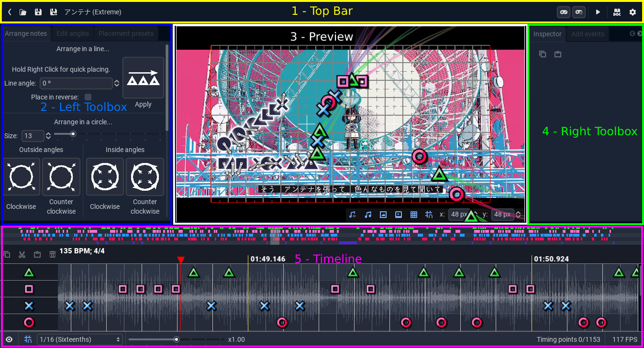
Task: Click the first gamepad toggle in top bar
Action: [564, 12]
